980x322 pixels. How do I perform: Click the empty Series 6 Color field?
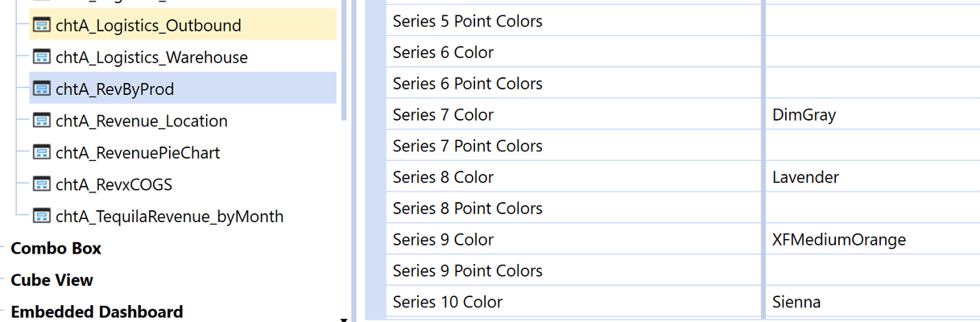pos(872,52)
